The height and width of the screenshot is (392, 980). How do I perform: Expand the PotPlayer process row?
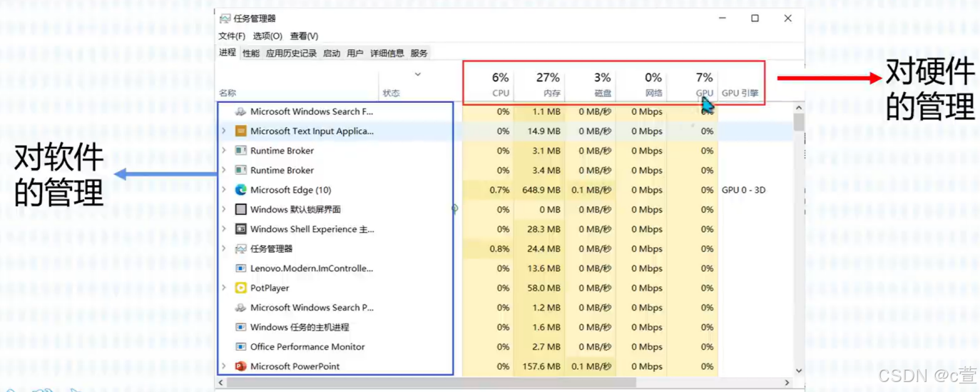click(224, 288)
